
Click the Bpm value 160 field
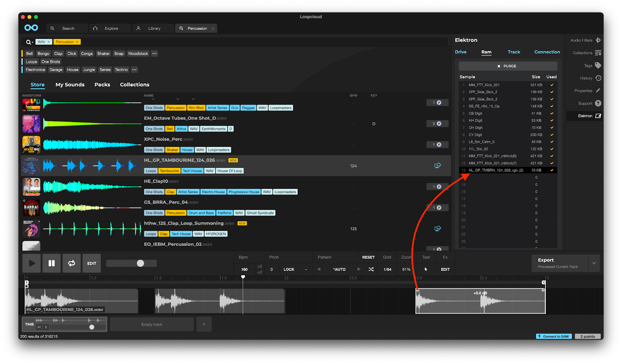(244, 269)
